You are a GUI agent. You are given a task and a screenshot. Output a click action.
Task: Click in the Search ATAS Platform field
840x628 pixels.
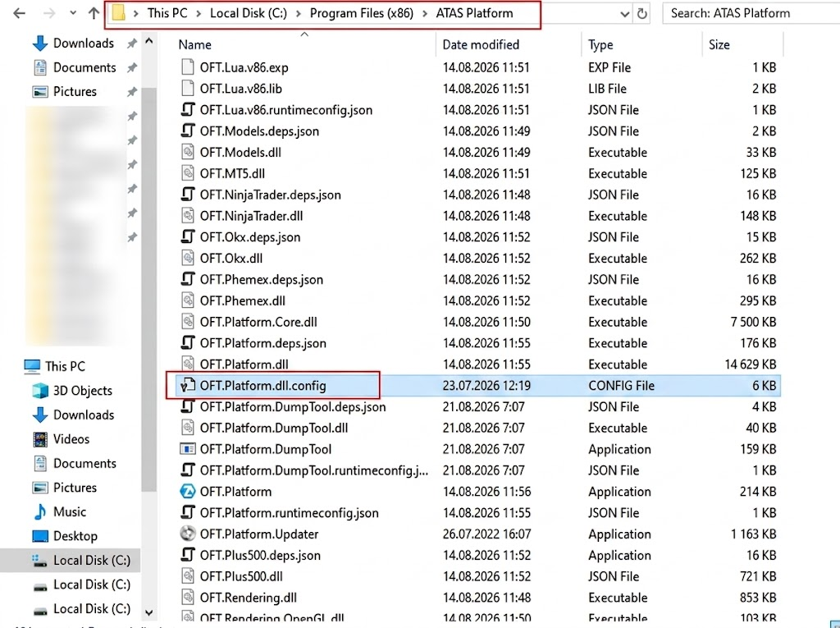coord(751,13)
